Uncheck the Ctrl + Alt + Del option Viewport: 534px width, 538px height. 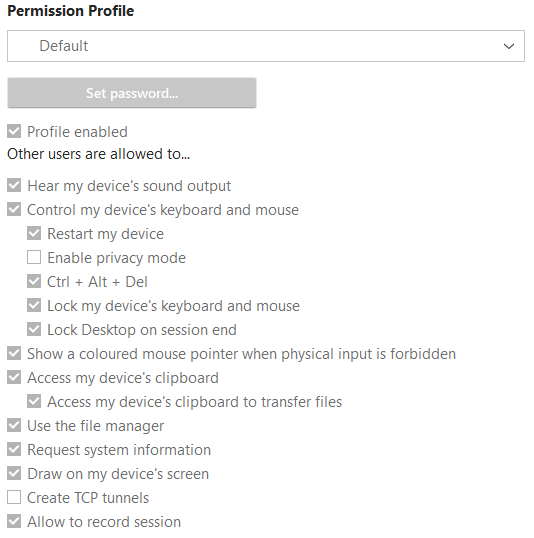[34, 281]
